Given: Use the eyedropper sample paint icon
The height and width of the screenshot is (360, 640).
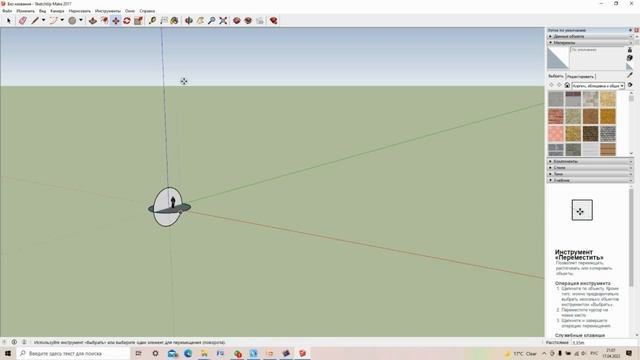Looking at the screenshot, I should coord(630,75).
